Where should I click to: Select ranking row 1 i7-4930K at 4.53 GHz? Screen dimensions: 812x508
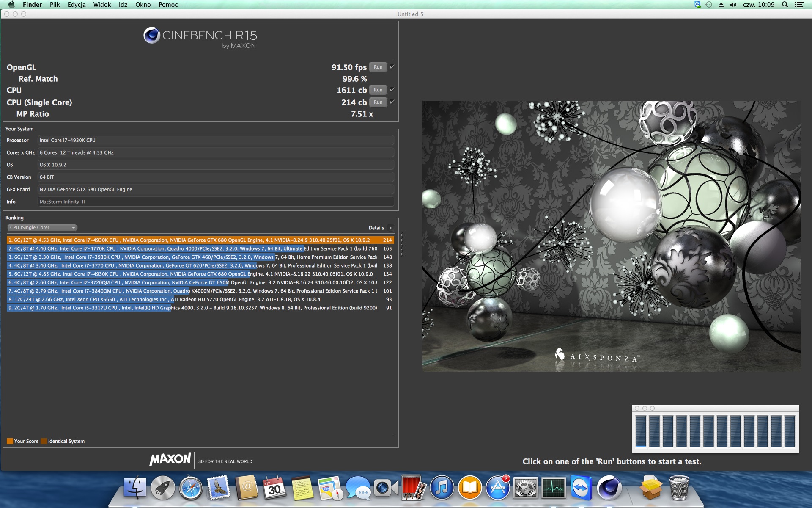[200, 240]
